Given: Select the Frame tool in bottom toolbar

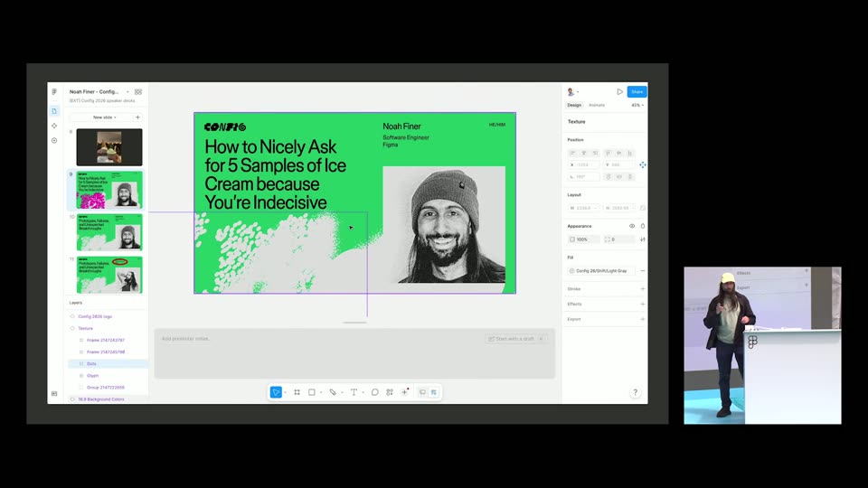Looking at the screenshot, I should coord(297,392).
